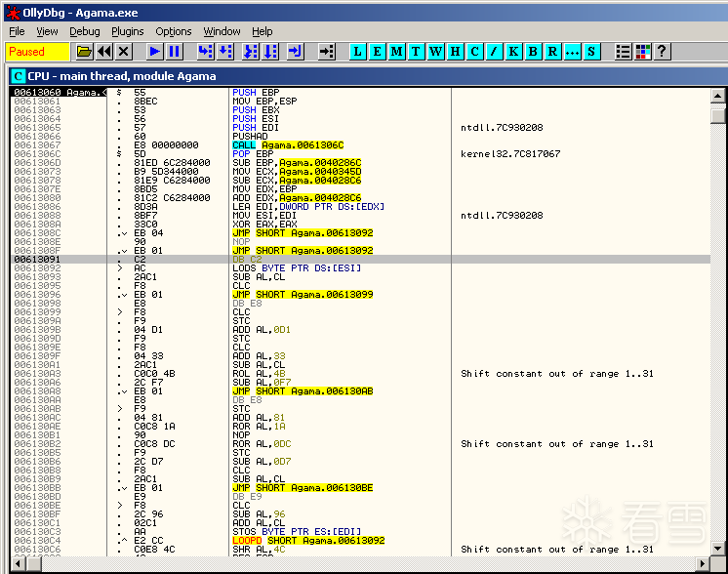Show Call stack with K button

tap(513, 51)
